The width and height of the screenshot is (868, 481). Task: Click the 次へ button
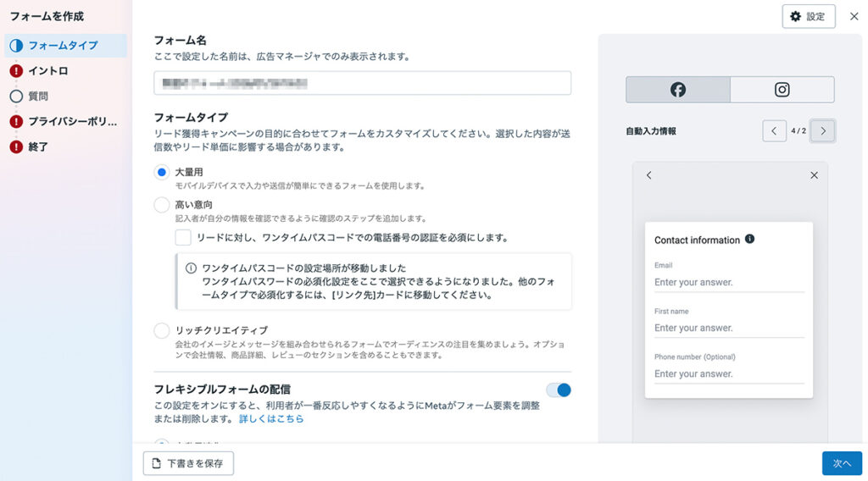click(x=841, y=463)
